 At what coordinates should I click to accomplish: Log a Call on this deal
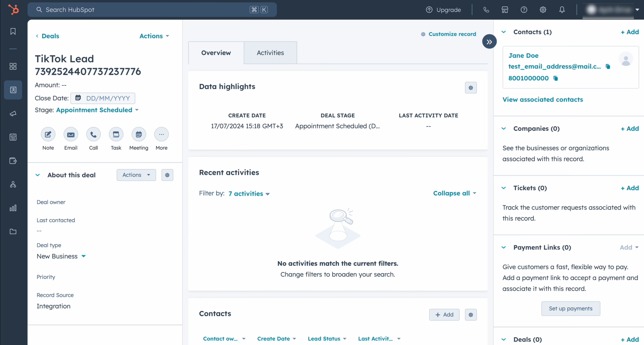click(94, 134)
